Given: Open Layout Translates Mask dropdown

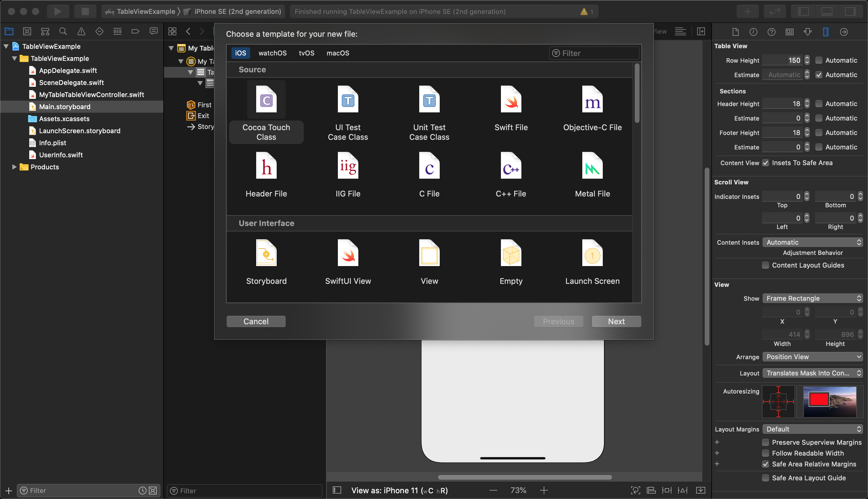Looking at the screenshot, I should 813,373.
